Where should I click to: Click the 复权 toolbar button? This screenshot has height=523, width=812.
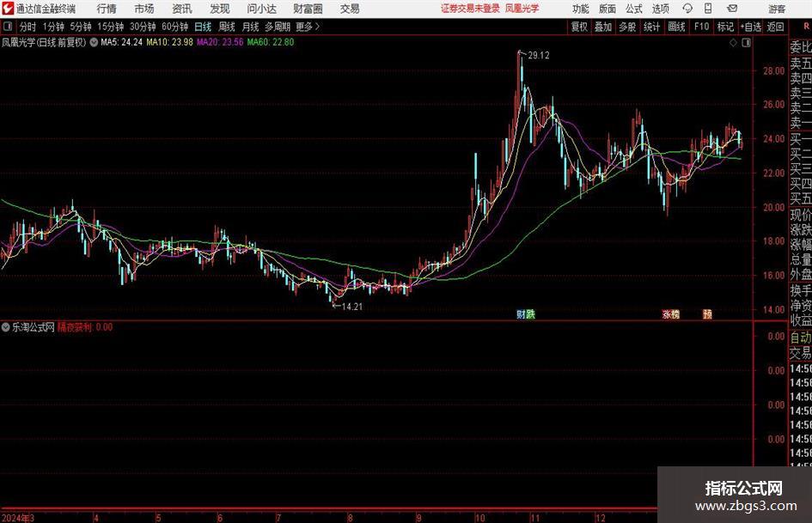tap(579, 27)
